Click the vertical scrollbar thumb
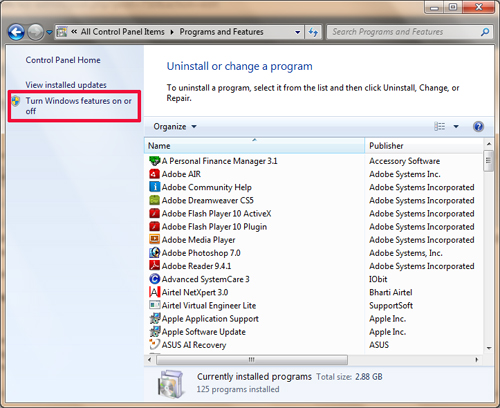The width and height of the screenshot is (500, 408). 489,161
